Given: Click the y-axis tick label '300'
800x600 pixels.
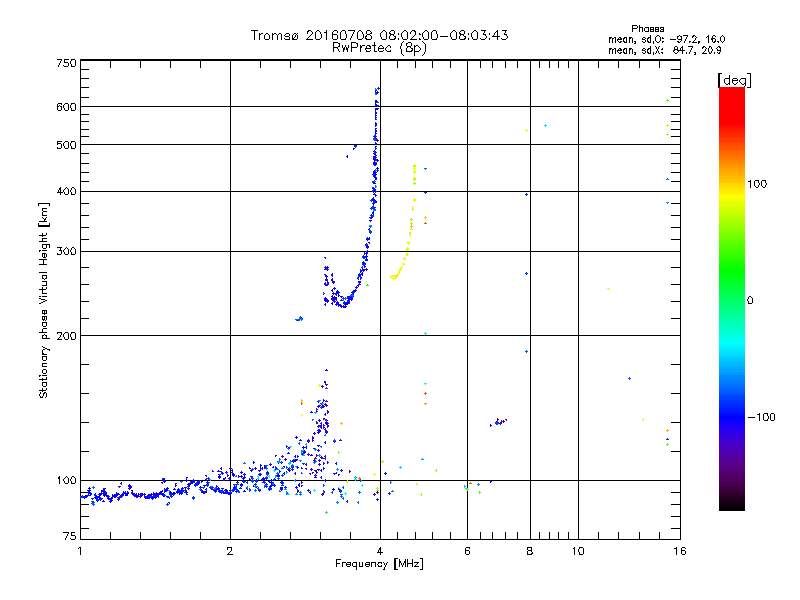Looking at the screenshot, I should (66, 252).
